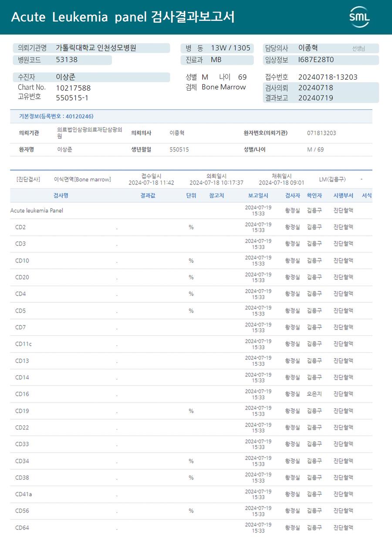Click 담당의사 value '이종혁' in header
Image resolution: width=392 pixels, height=554 pixels.
coord(308,48)
